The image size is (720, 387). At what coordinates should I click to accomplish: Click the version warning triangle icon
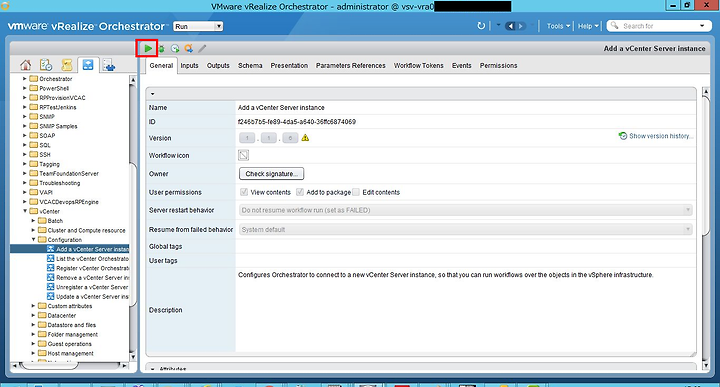pyautogui.click(x=305, y=138)
